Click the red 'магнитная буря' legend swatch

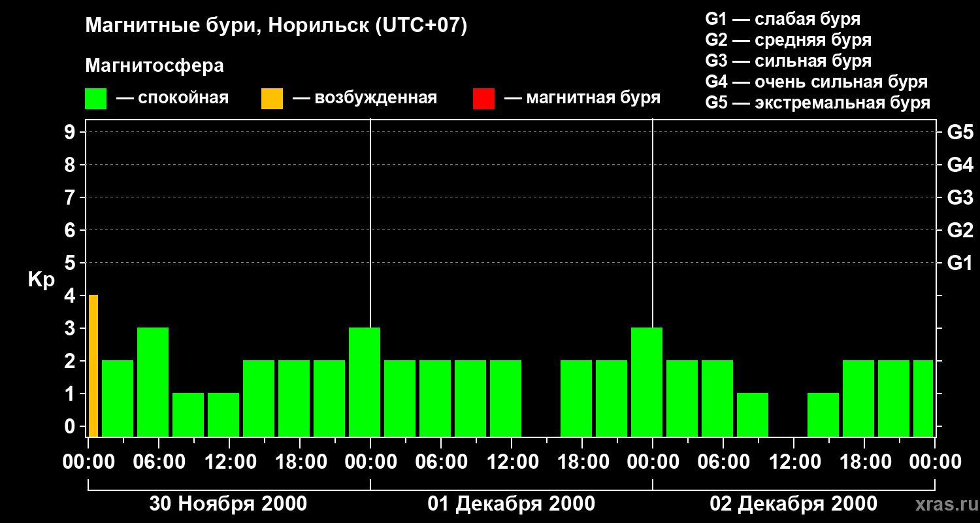[x=483, y=99]
